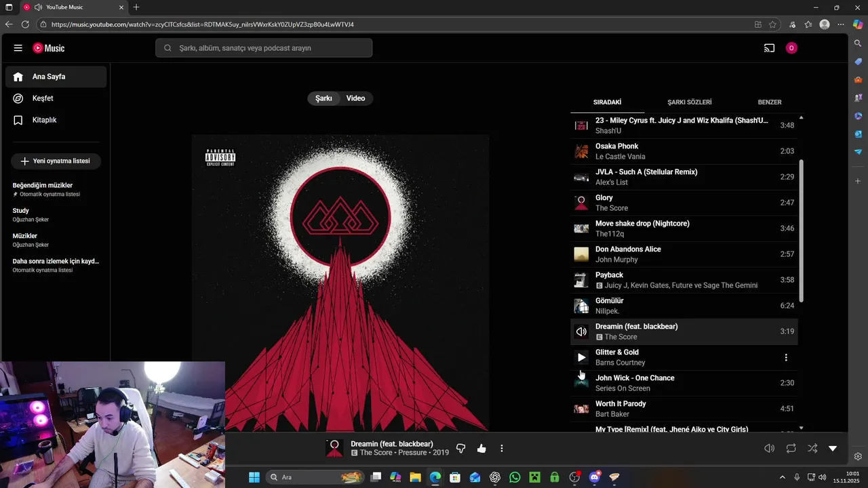Switch player to Video mode

click(355, 98)
